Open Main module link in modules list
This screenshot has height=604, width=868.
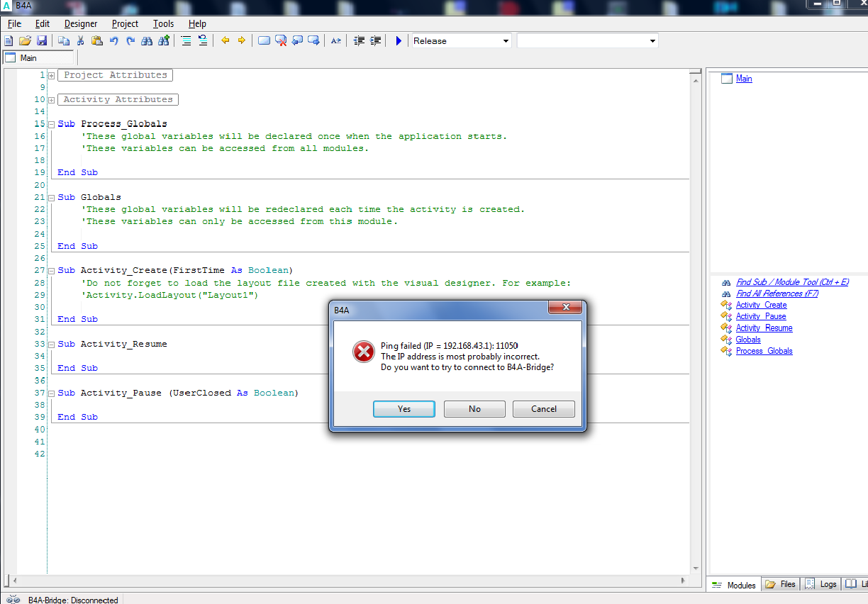click(x=744, y=79)
